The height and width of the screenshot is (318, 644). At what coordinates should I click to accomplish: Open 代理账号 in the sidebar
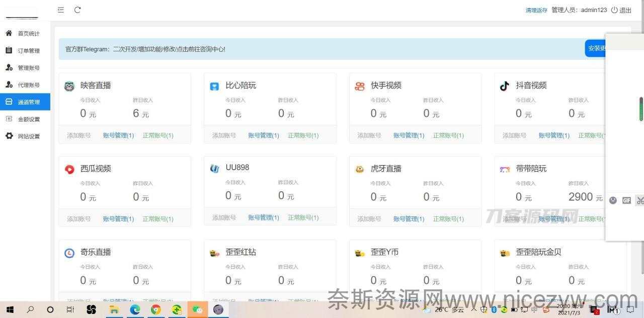(25, 85)
